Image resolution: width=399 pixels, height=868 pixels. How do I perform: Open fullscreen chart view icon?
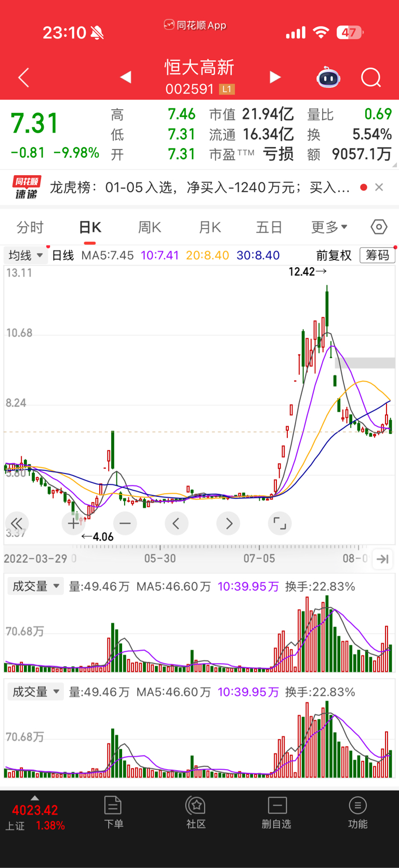tap(280, 523)
